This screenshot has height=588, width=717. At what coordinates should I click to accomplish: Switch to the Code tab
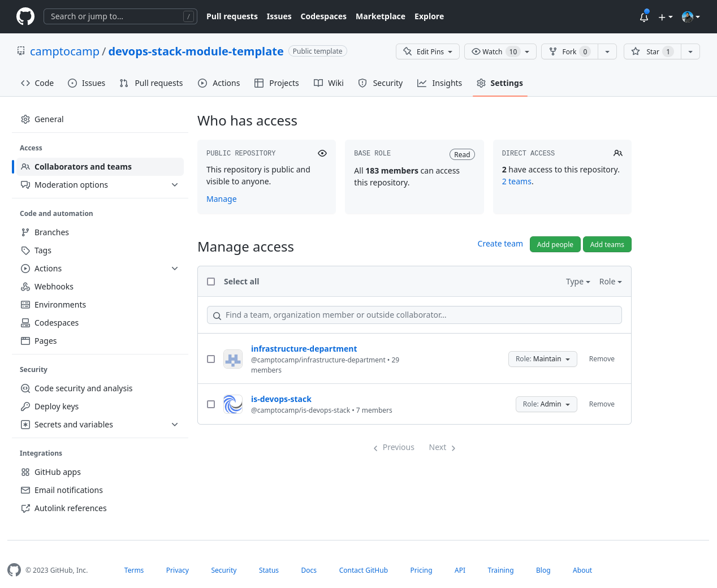(x=37, y=83)
